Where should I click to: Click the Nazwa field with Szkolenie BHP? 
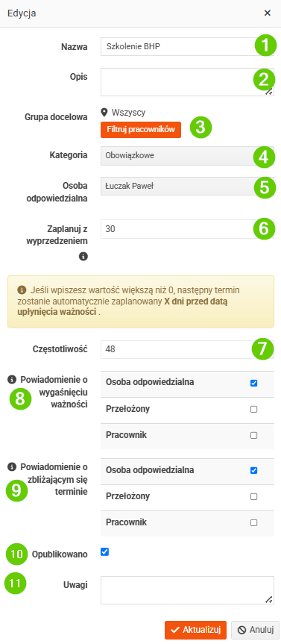pyautogui.click(x=188, y=46)
